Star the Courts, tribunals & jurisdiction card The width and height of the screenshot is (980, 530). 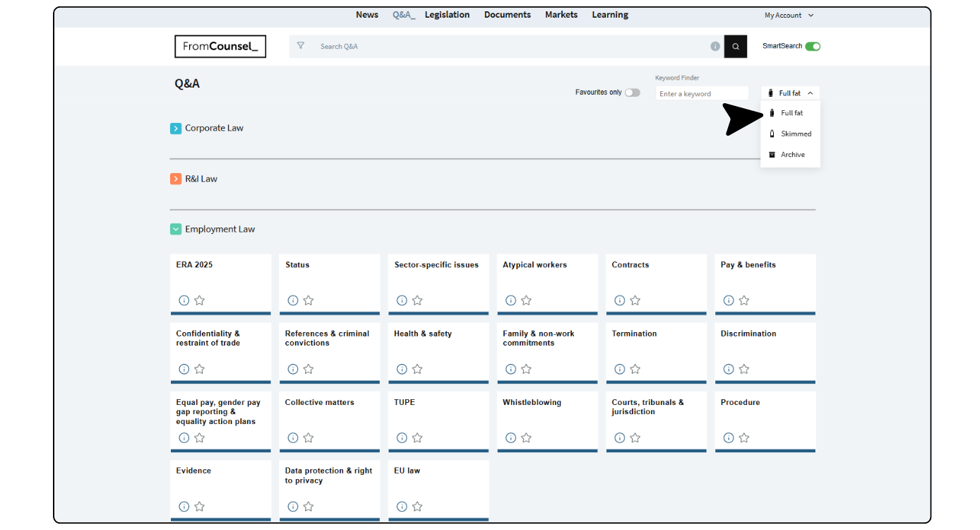[635, 437]
